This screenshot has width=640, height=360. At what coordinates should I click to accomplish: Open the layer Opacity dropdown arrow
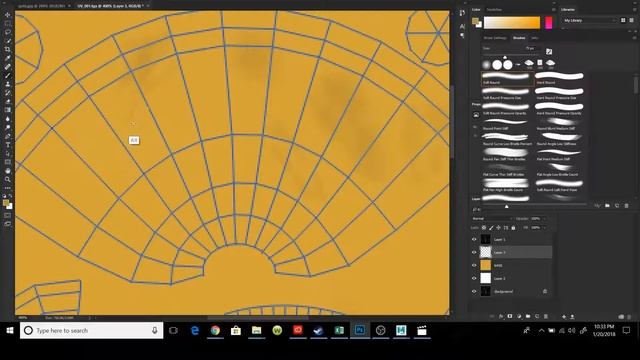544,219
